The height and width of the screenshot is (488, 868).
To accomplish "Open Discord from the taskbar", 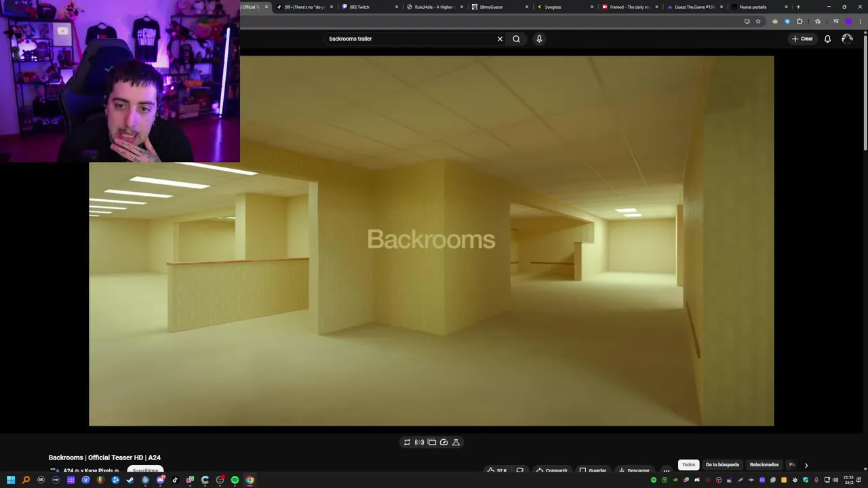I will (160, 480).
